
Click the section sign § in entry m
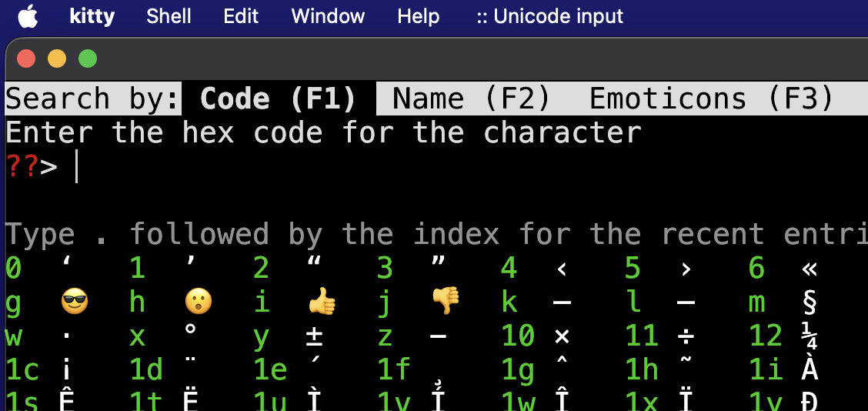pos(810,303)
